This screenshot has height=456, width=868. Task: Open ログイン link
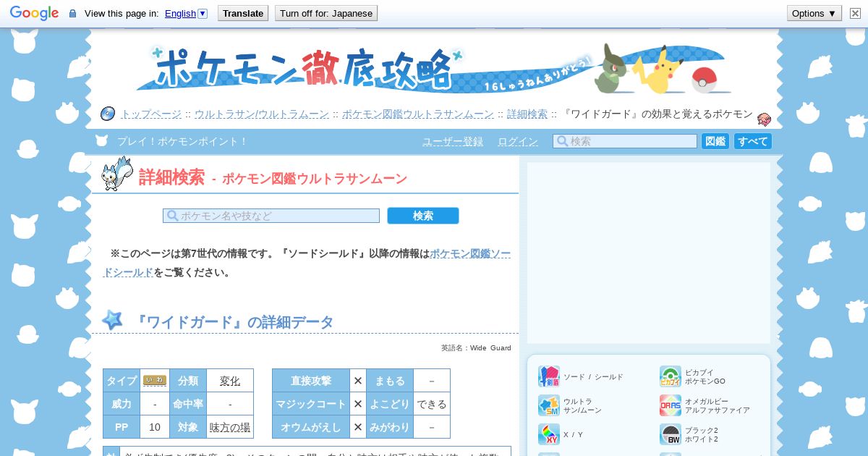tap(518, 141)
